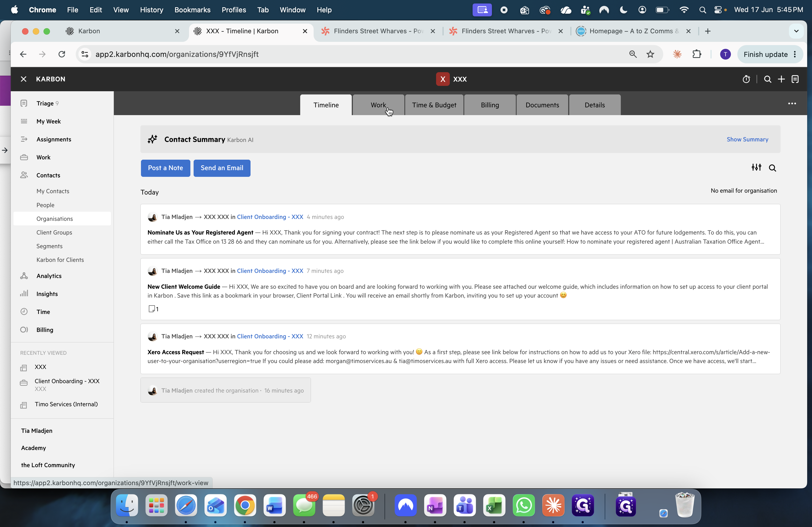Switch to the Work tab

coord(378,105)
